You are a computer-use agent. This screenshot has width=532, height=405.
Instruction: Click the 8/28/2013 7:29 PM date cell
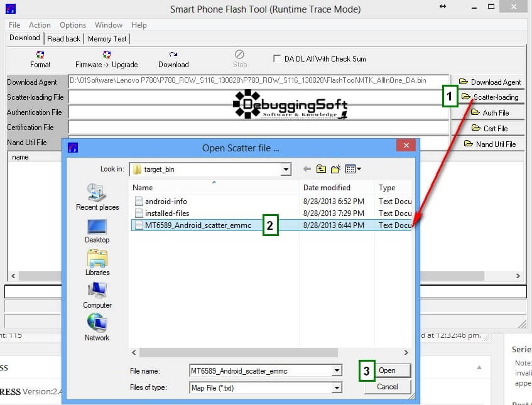point(334,213)
